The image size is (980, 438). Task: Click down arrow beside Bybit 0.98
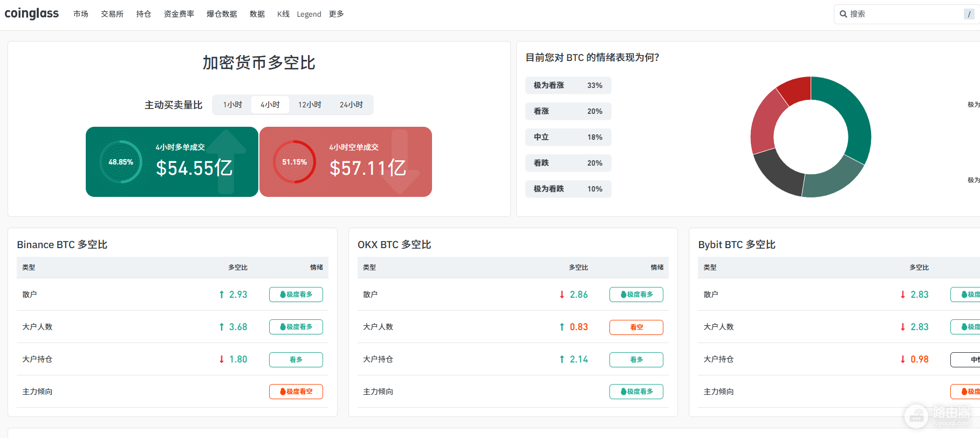[903, 359]
